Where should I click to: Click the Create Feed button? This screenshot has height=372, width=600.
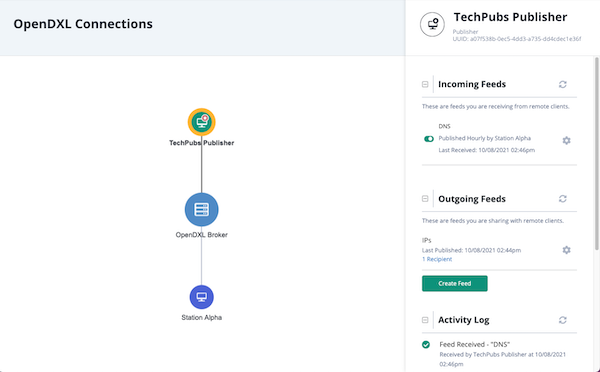click(455, 284)
